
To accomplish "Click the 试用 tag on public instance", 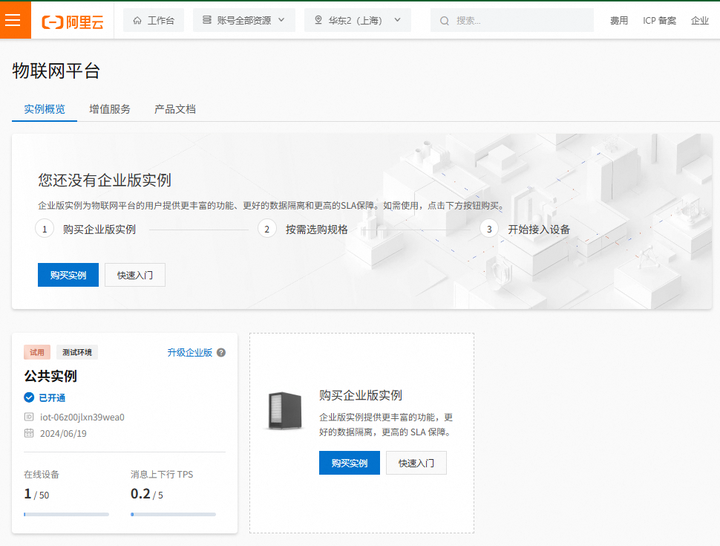I will point(37,352).
